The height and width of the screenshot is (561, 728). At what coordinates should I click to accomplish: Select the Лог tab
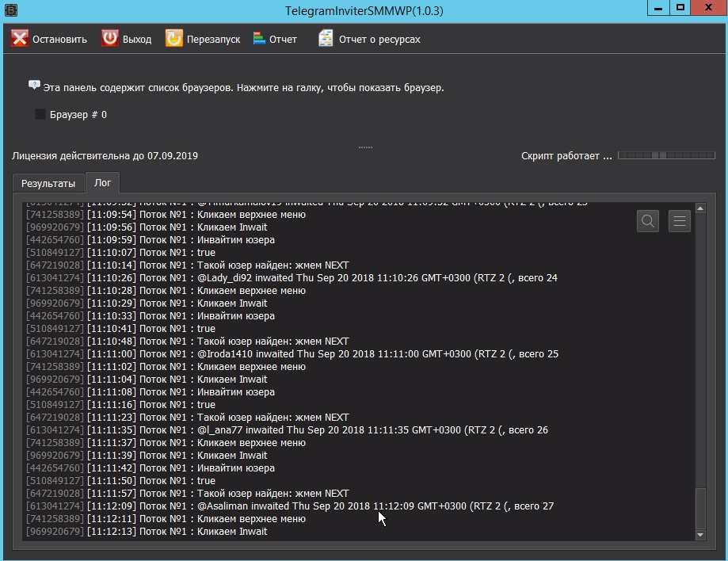(x=103, y=182)
